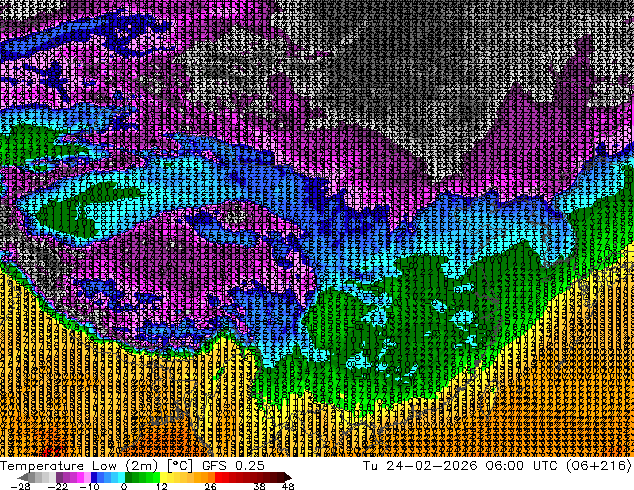Click the dark blue legend swatch
Viewport: 634px width, 490px height.
point(94,477)
